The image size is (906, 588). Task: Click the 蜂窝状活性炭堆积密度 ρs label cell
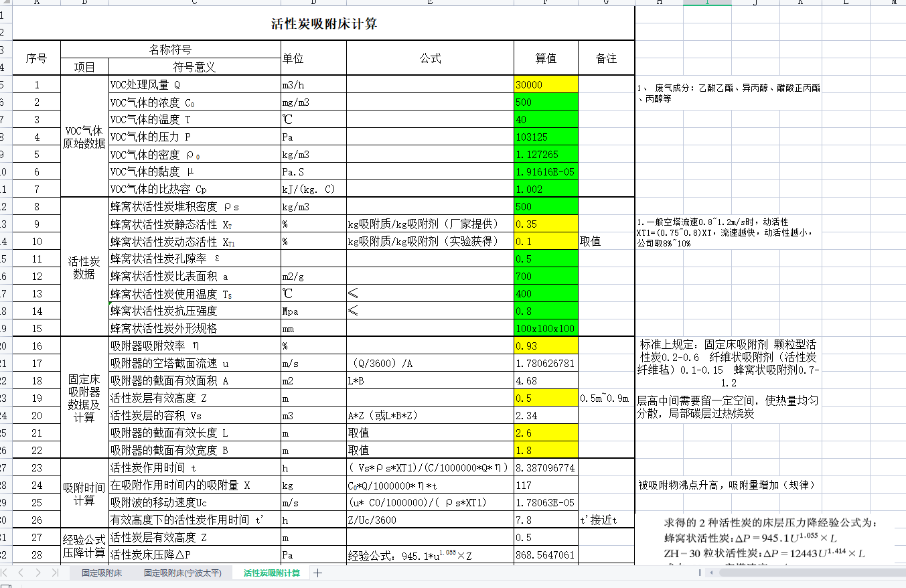tap(195, 207)
